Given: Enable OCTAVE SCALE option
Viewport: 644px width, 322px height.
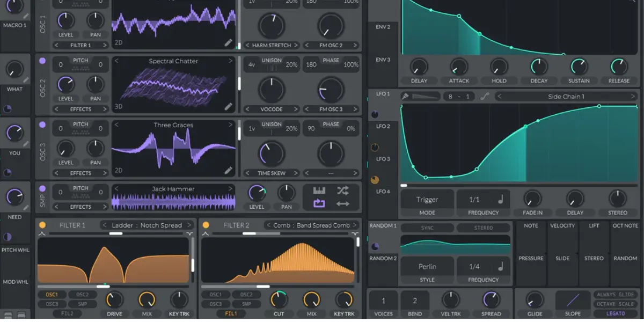Looking at the screenshot, I should pyautogui.click(x=616, y=304).
